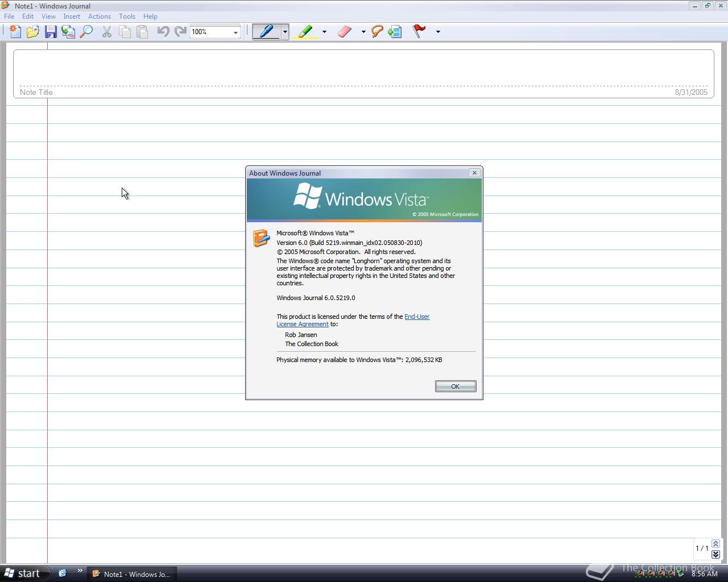Close the About Windows Journal dialog
728x582 pixels.
click(x=474, y=173)
